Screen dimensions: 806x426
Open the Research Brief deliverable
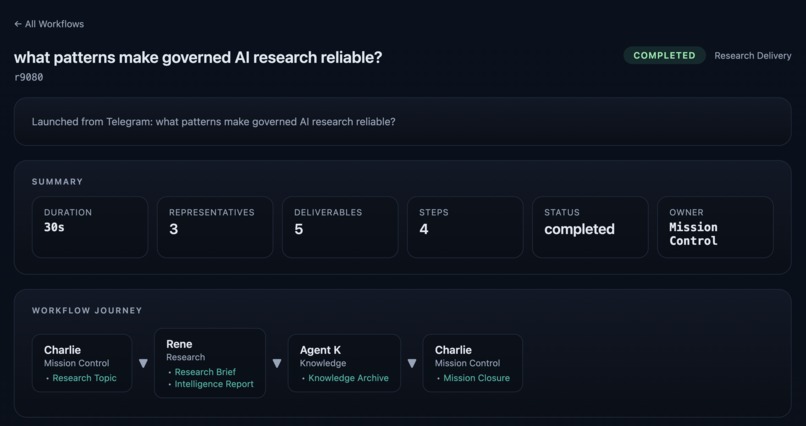pos(205,372)
